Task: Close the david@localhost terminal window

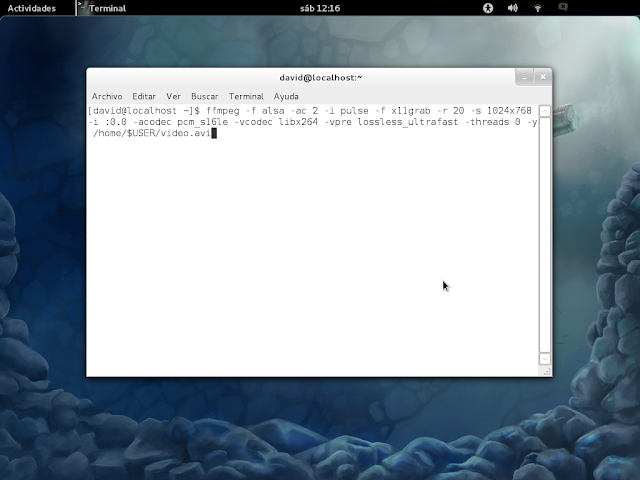Action: point(543,77)
